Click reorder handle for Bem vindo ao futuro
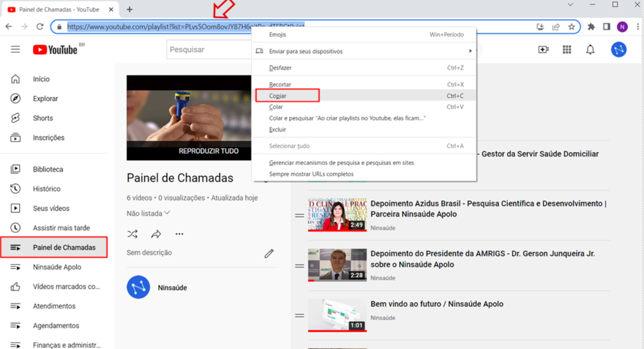The height and width of the screenshot is (349, 644). tap(299, 315)
